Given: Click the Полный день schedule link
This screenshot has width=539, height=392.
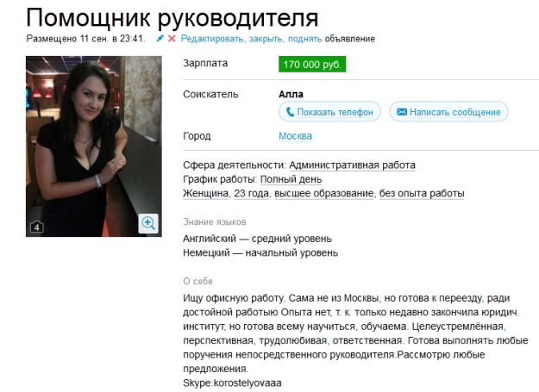Looking at the screenshot, I should tap(291, 179).
